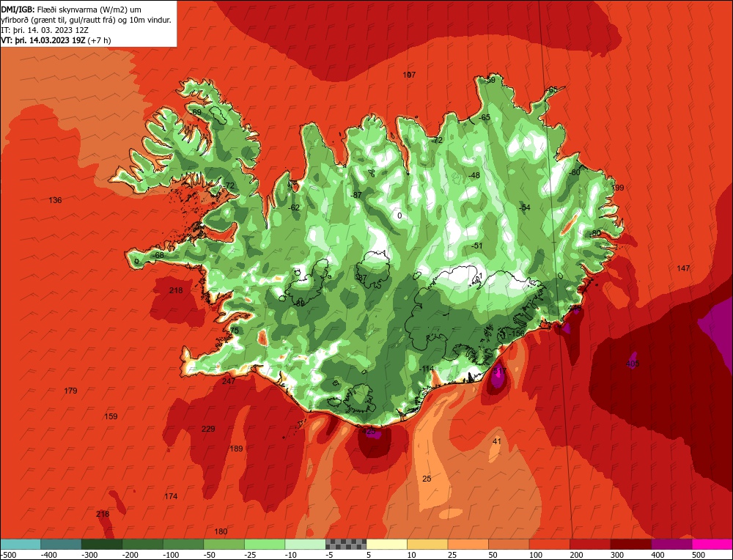This screenshot has width=733, height=560.
Task: Click the '-10' label on the legend scale
Action: [290, 555]
